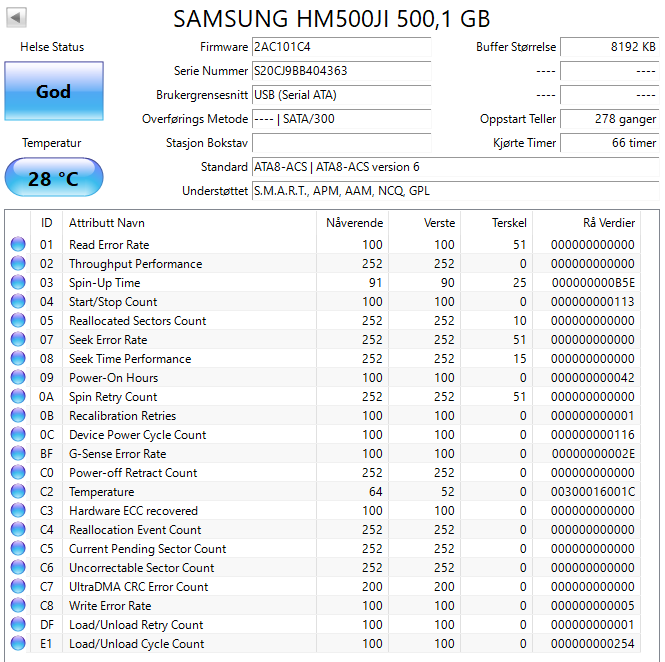Click the status orb beside Temperature attribute
This screenshot has height=662, width=665.
coord(18,492)
